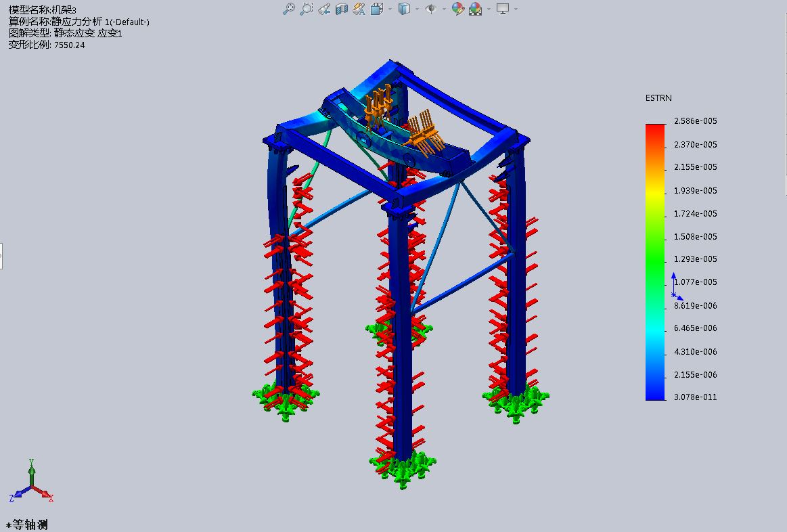Click the View Settings monitor icon

coord(502,9)
